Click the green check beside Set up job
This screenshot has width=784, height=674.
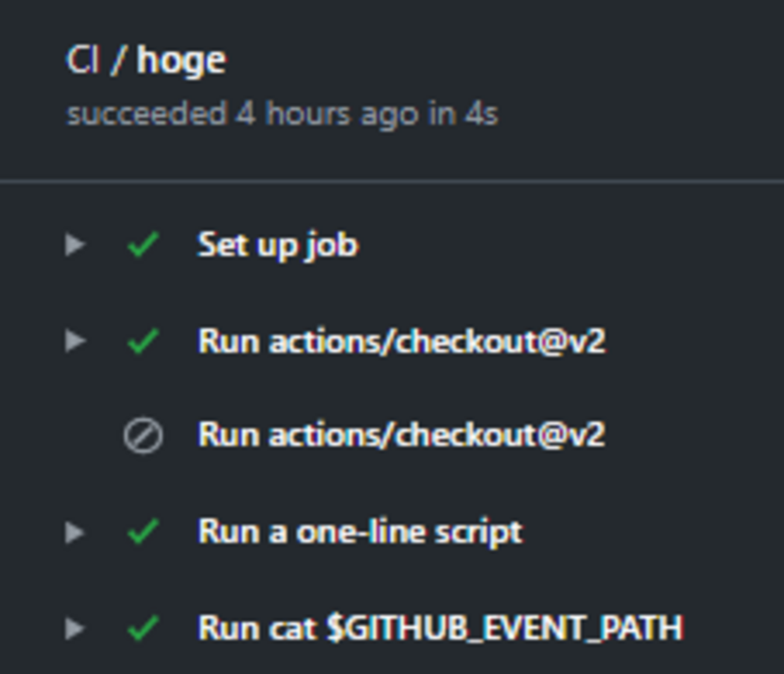[x=143, y=245]
